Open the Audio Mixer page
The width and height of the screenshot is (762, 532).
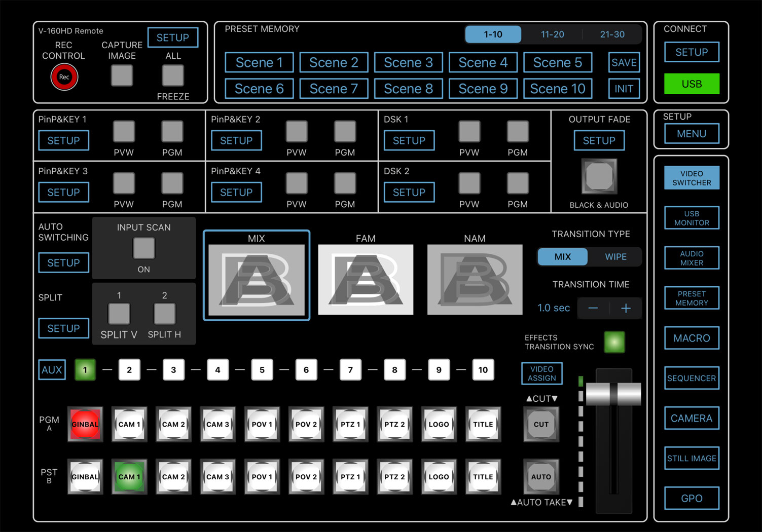[x=692, y=258]
